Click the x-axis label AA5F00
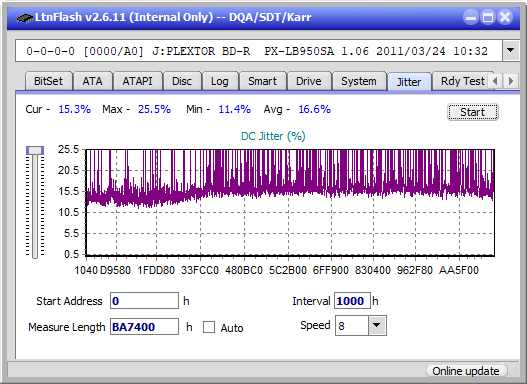The image size is (527, 384). pos(459,270)
